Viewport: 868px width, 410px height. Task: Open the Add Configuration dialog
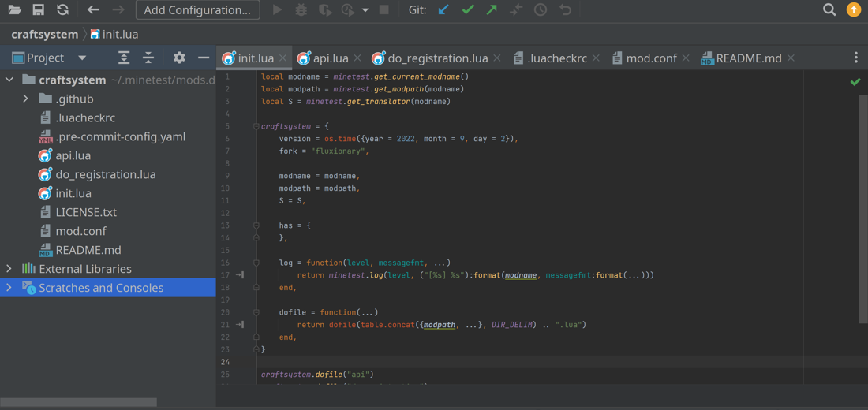coord(197,9)
